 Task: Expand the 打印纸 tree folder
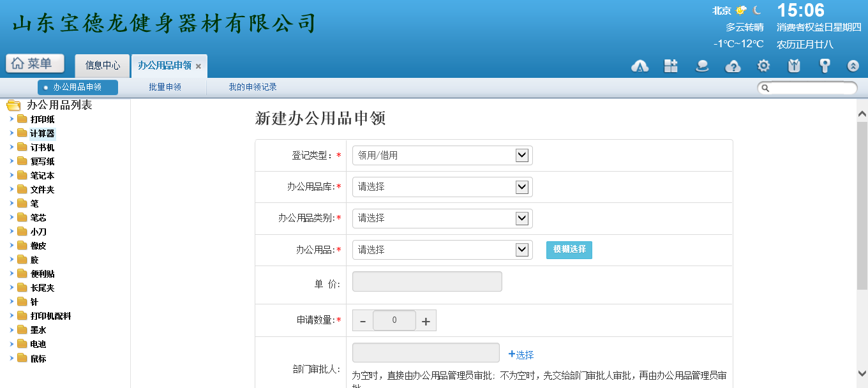(x=12, y=119)
